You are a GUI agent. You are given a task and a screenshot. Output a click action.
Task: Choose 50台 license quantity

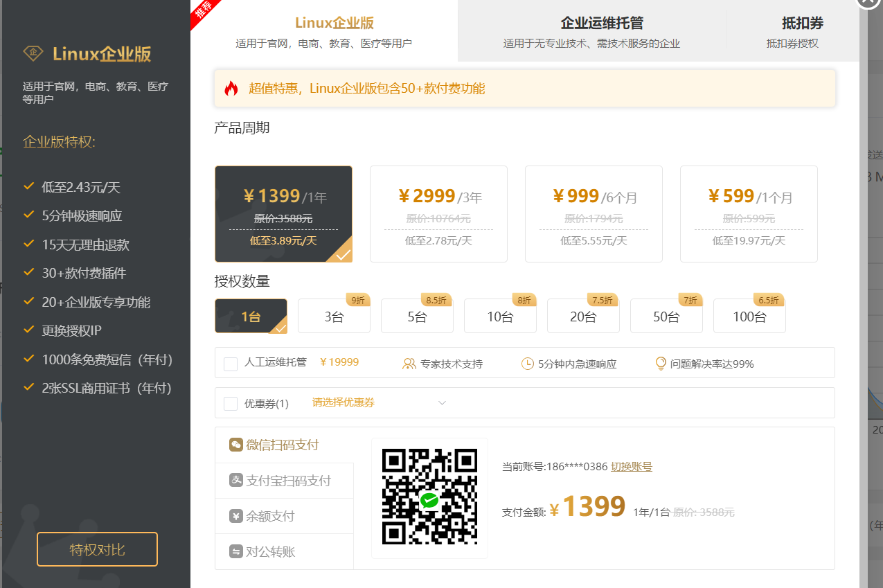(666, 317)
